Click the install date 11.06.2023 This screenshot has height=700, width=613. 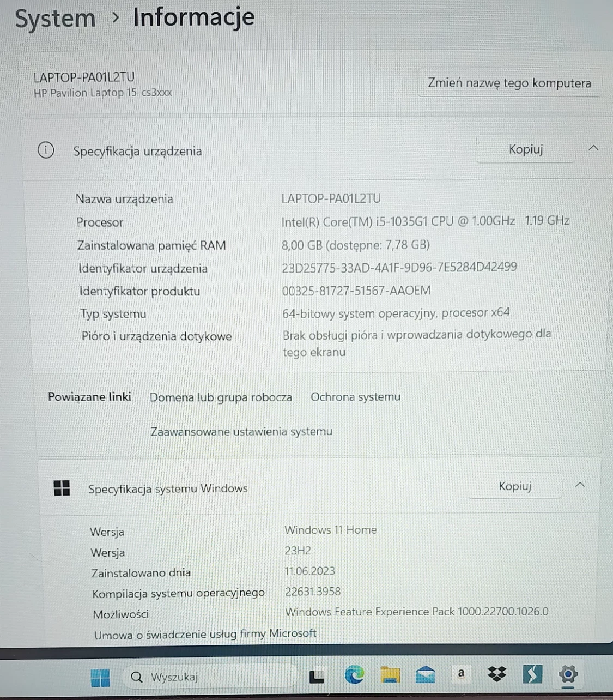click(310, 571)
